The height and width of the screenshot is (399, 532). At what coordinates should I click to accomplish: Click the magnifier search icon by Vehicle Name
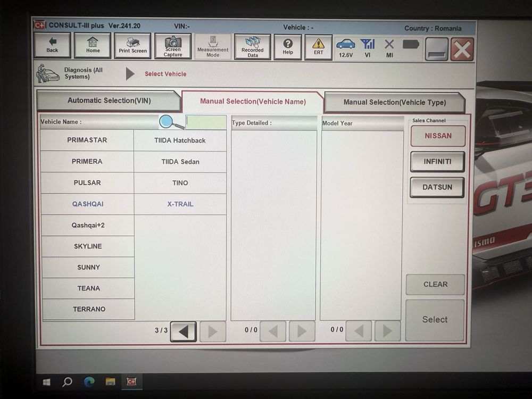click(171, 122)
